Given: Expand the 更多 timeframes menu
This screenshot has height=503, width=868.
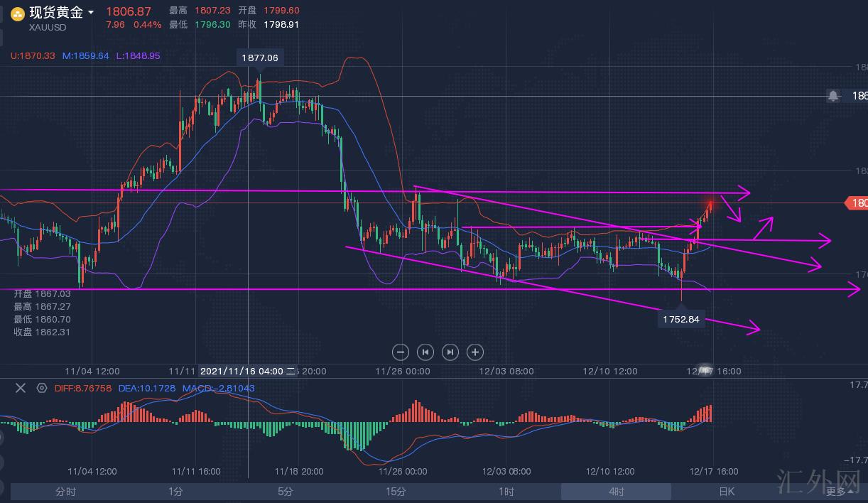Looking at the screenshot, I should pyautogui.click(x=839, y=491).
